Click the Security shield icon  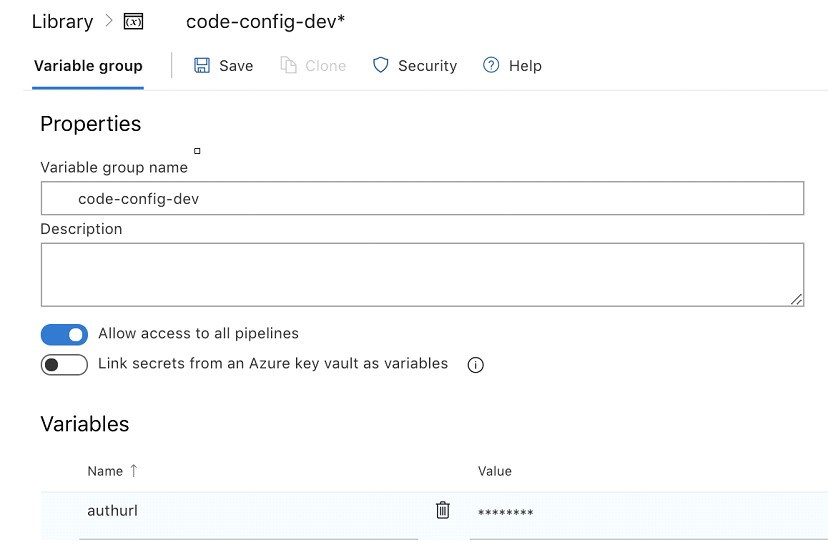click(380, 66)
